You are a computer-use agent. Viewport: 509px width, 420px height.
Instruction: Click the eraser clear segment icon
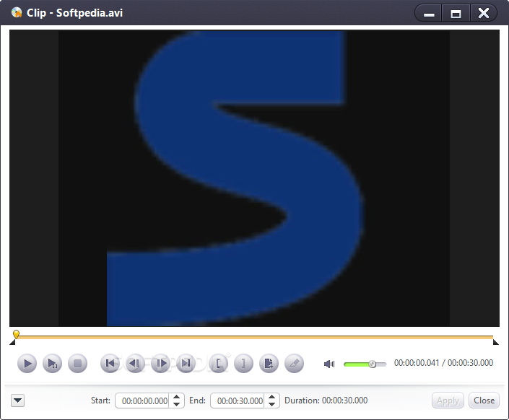tap(294, 363)
